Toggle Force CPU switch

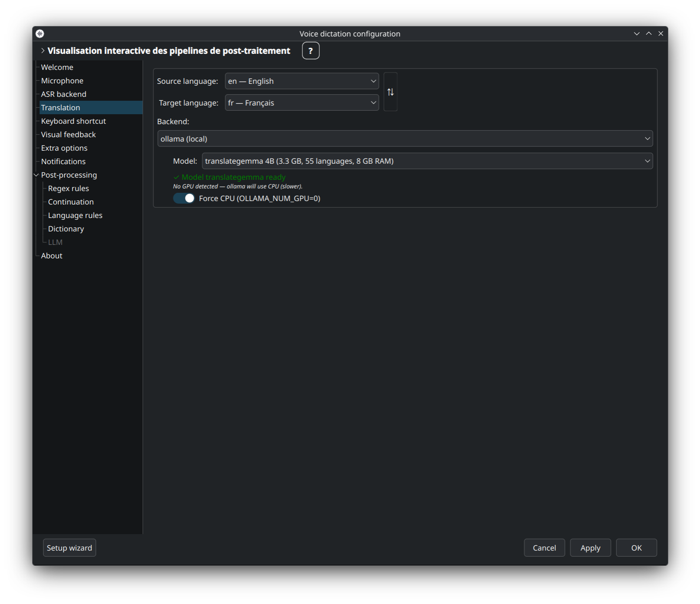point(183,198)
